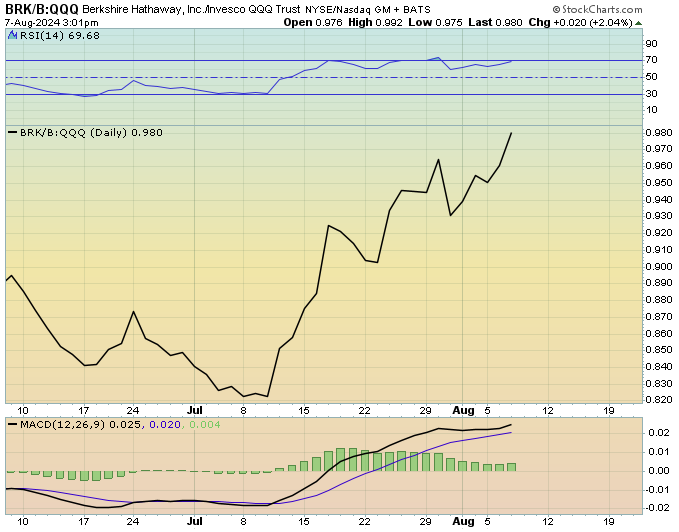The height and width of the screenshot is (532, 679).
Task: Click the BRK/B:QQQ (Daily) 0.980 legend label
Action: (x=91, y=132)
